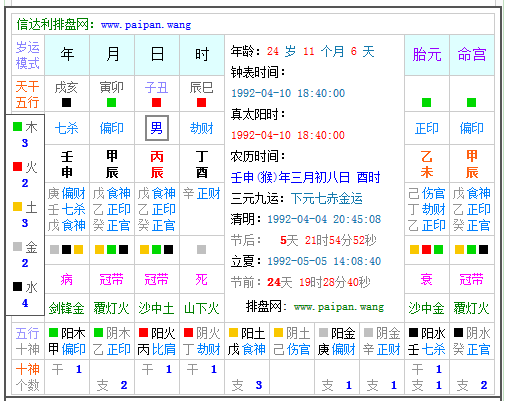Click the 甲辰 month pillar

[112, 164]
